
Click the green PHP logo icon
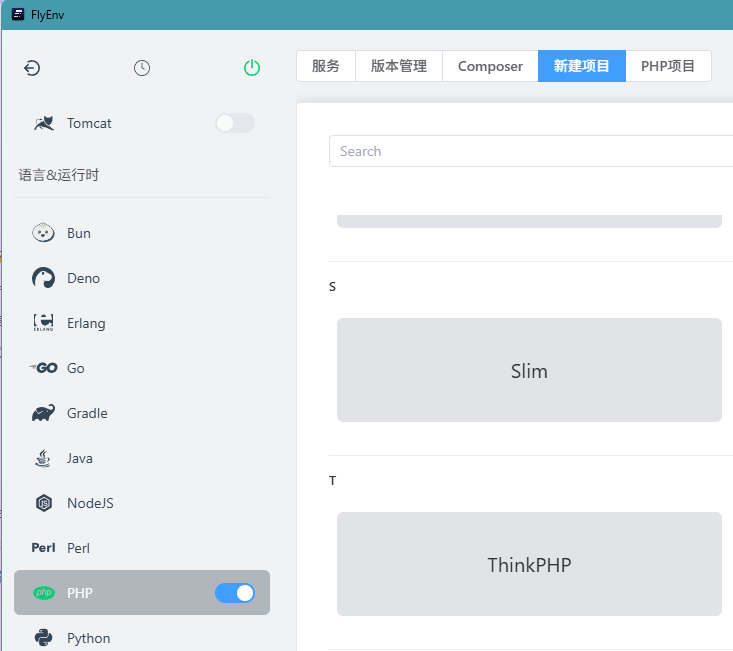pos(44,593)
